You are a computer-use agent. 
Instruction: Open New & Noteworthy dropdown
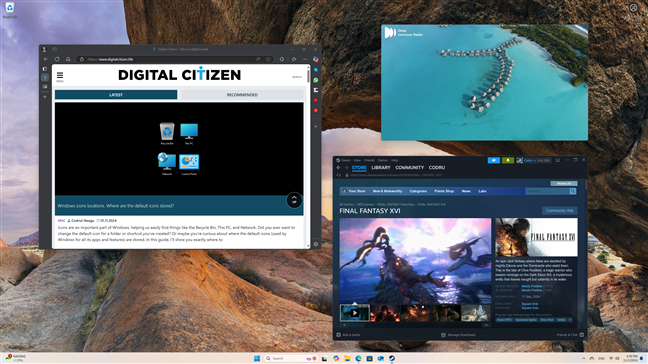click(387, 191)
